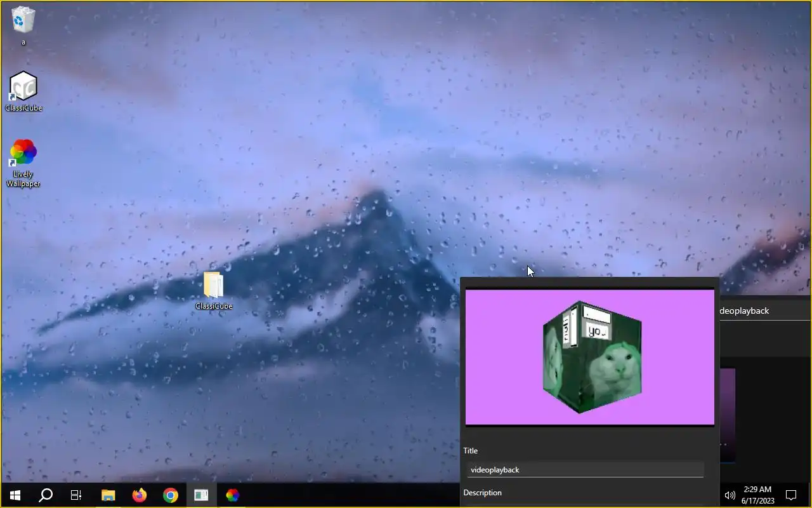Focus the Title field containing videoplayback
The height and width of the screenshot is (508, 812).
(x=586, y=470)
